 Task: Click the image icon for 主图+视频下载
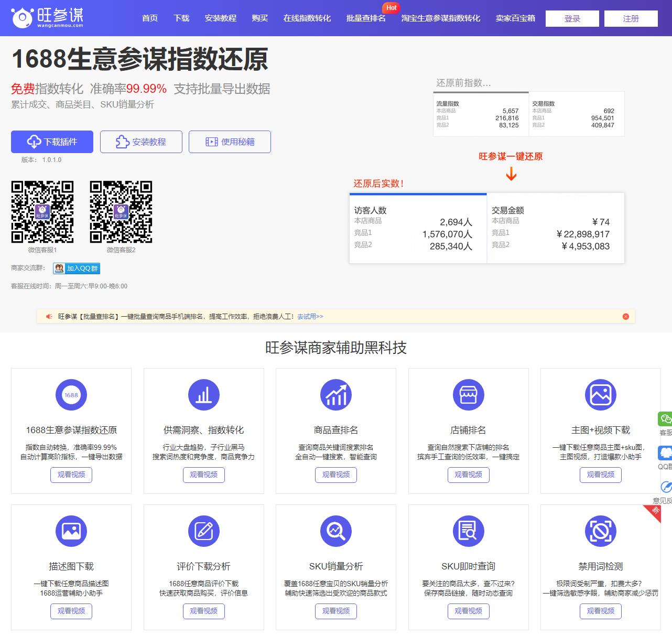click(x=601, y=395)
